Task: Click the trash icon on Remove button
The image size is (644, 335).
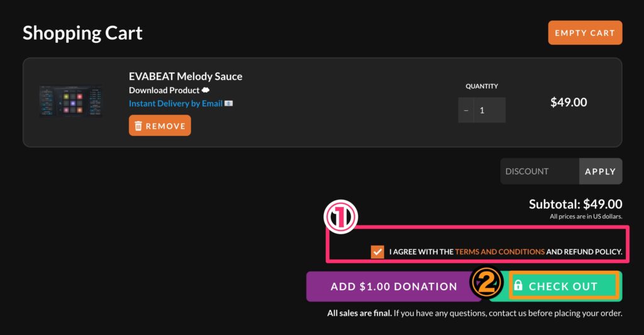Action: (138, 126)
